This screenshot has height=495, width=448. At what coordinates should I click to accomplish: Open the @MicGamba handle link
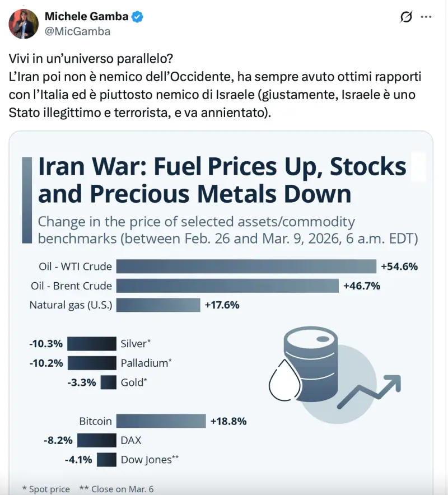click(x=77, y=31)
